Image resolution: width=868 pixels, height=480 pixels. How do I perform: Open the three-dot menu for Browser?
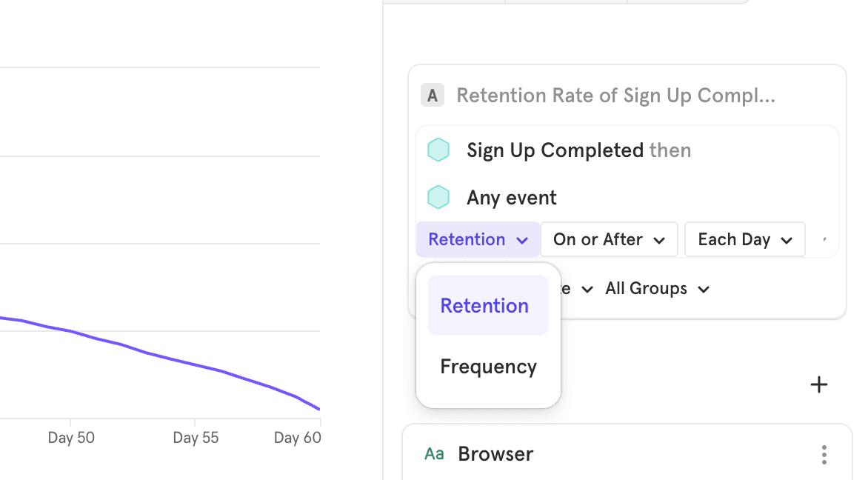coord(824,454)
